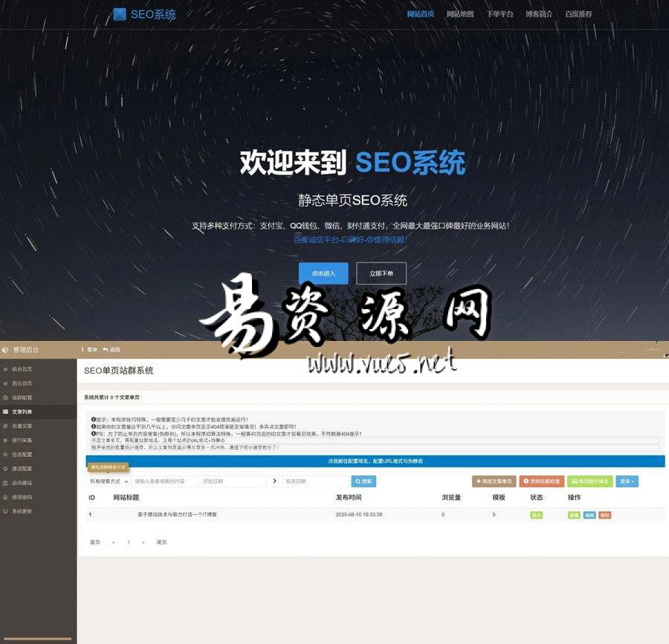Click the 返回 back arrow in top bar
Screen dimensions: 669x644
click(x=111, y=349)
